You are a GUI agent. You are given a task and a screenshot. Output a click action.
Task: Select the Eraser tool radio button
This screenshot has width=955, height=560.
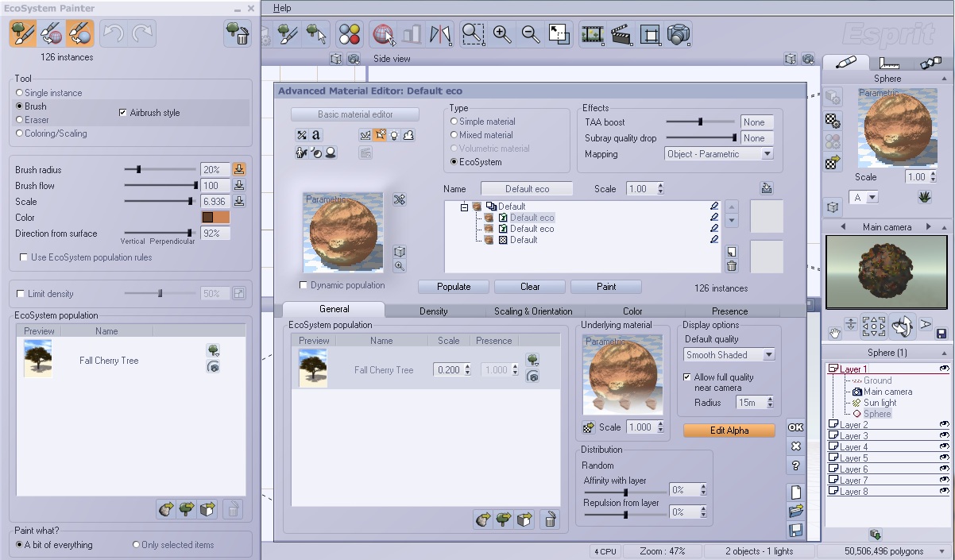coord(19,120)
